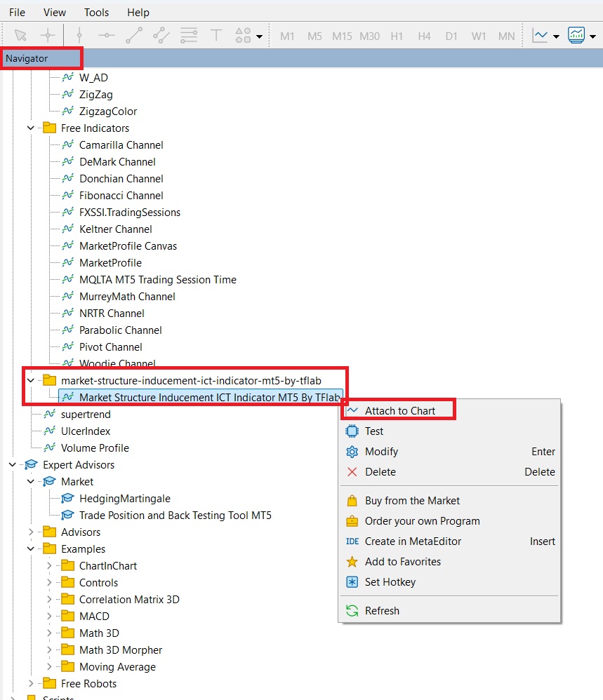Click the Add to Favorites star icon
The height and width of the screenshot is (700, 603).
(352, 562)
